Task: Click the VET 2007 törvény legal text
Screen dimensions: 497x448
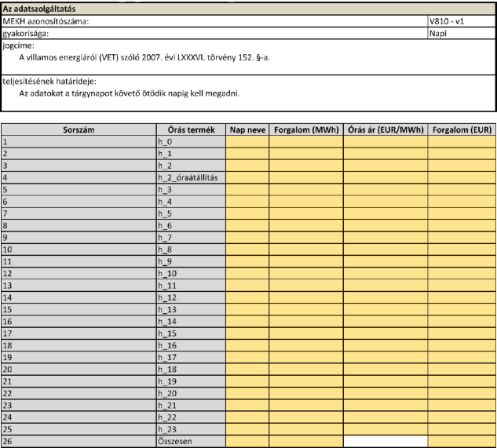Action: [144, 57]
